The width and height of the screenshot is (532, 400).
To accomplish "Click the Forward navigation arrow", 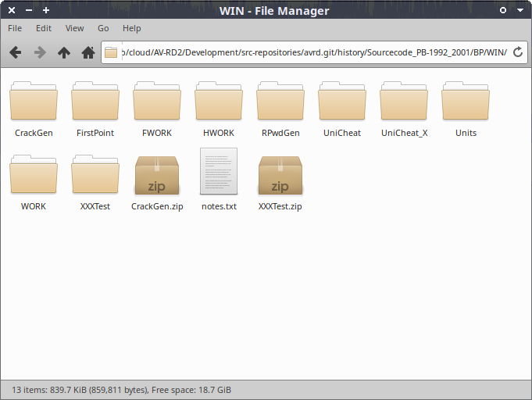I will pyautogui.click(x=39, y=53).
